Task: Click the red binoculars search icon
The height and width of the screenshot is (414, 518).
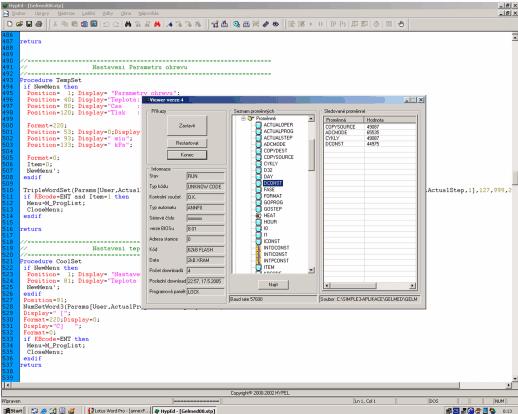Action: coord(157,24)
